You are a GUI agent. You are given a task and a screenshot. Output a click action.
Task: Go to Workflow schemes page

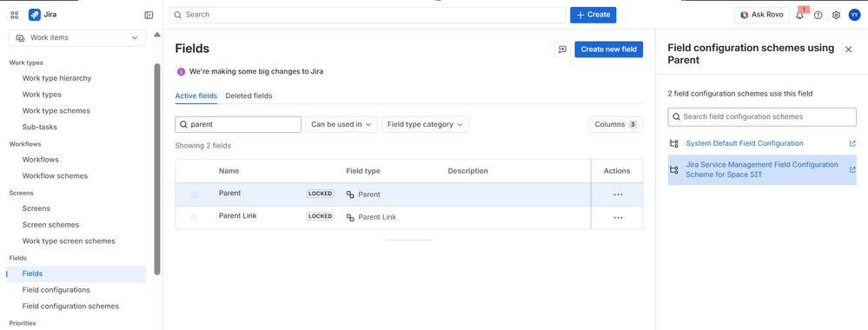point(55,175)
